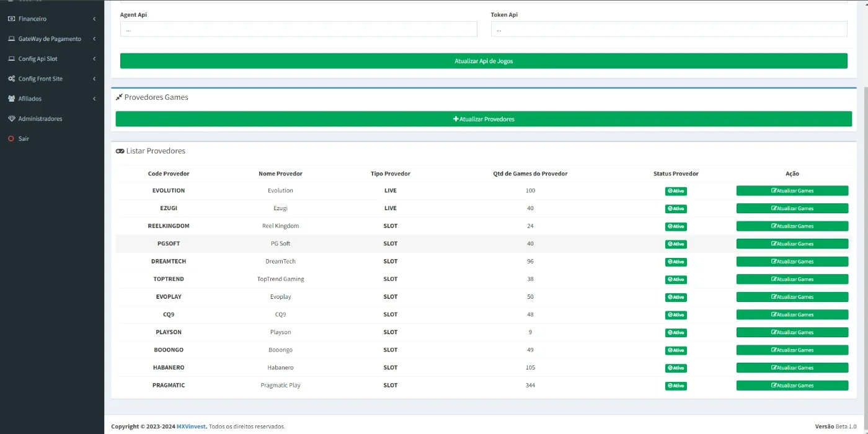Image resolution: width=868 pixels, height=434 pixels.
Task: Click the Token Api input field
Action: point(669,29)
